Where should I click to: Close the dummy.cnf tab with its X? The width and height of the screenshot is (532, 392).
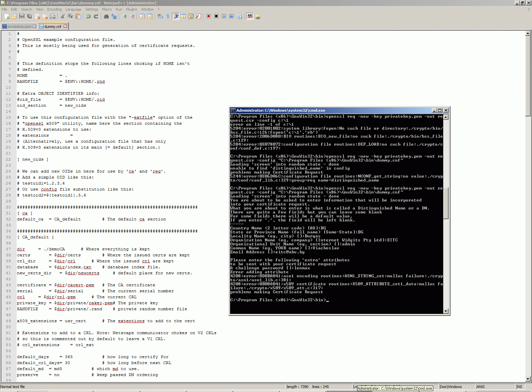65,26
